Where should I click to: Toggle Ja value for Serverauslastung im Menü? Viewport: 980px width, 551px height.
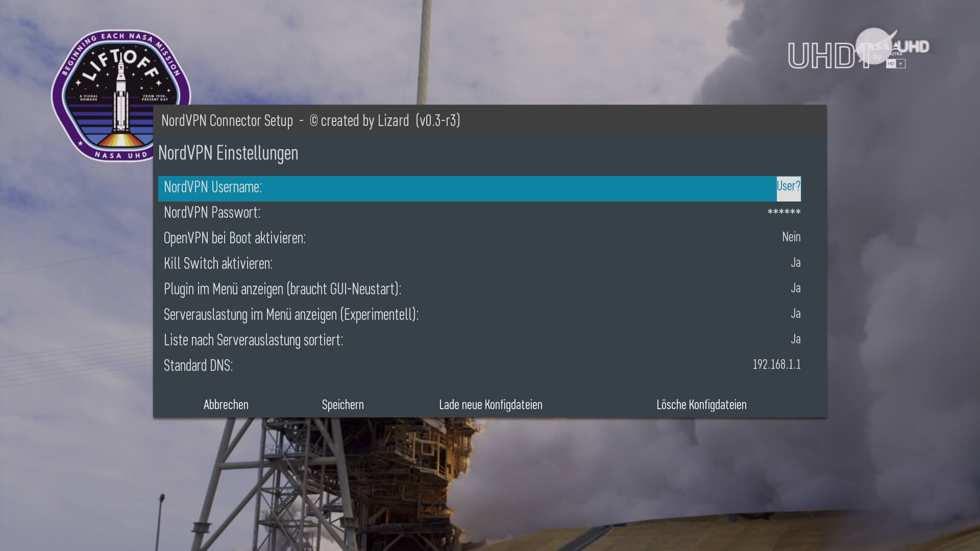pos(796,313)
